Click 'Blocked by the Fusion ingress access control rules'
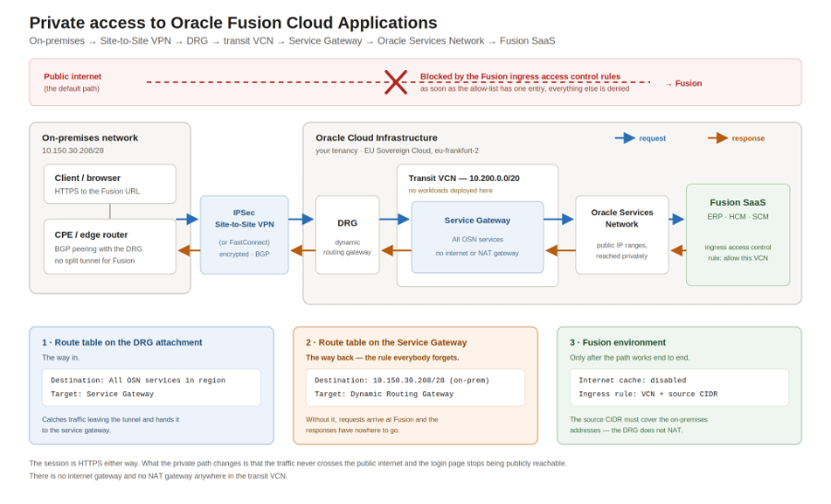The image size is (831, 504). coord(520,77)
